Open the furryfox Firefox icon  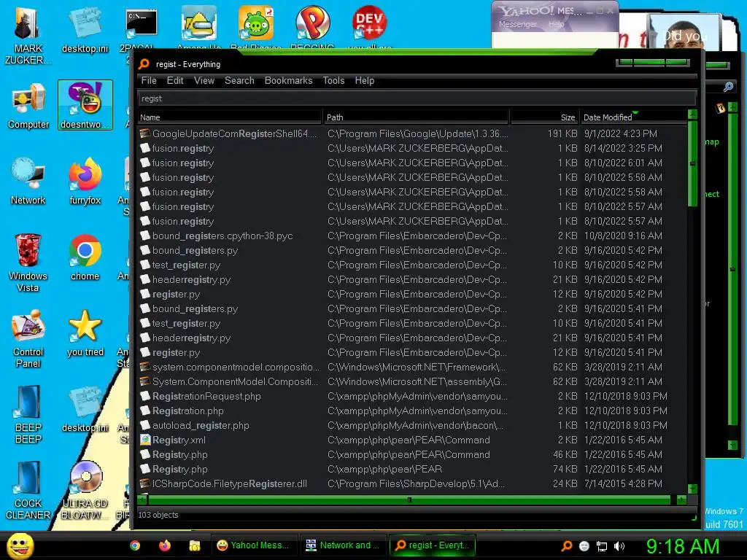(85, 182)
